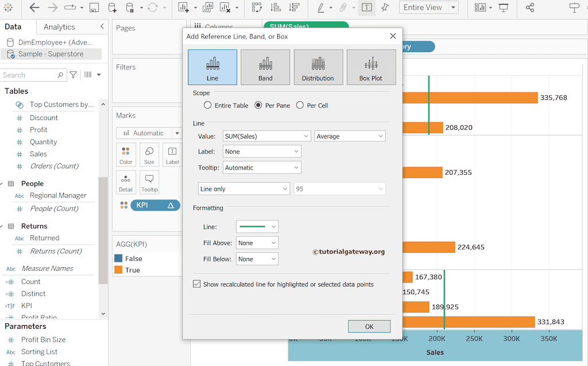The height and width of the screenshot is (366, 588).
Task: Open the Average aggregation dropdown
Action: pyautogui.click(x=350, y=136)
